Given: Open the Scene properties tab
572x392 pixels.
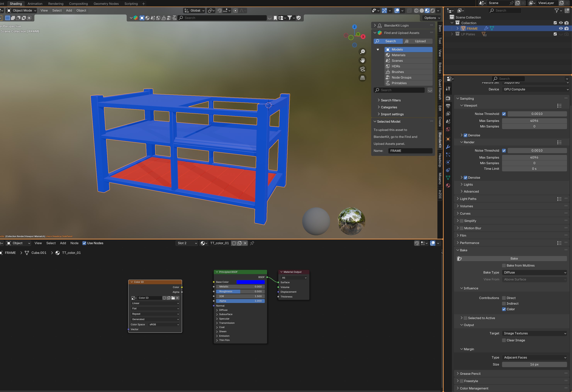Looking at the screenshot, I should coord(448,122).
